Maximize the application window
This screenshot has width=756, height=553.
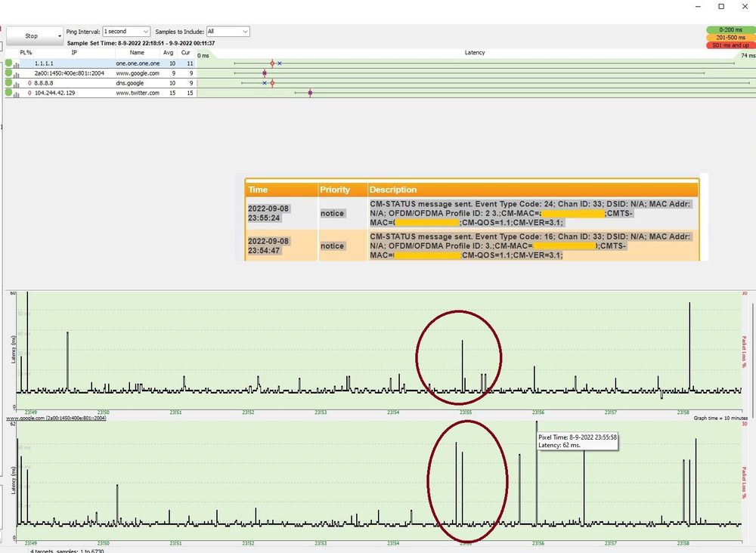pos(721,7)
